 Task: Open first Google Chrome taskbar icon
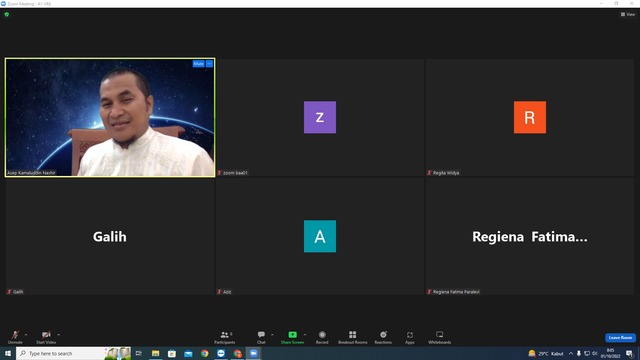point(204,353)
